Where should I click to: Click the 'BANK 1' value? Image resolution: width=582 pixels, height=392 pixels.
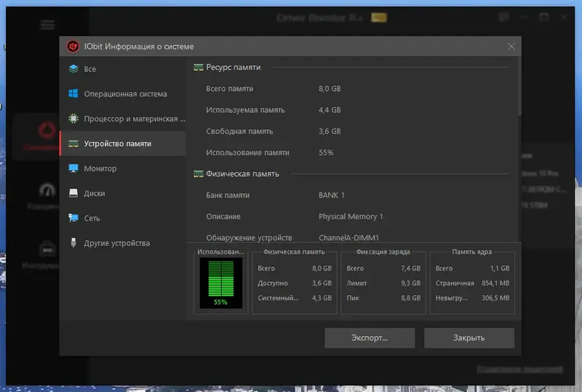(x=332, y=195)
